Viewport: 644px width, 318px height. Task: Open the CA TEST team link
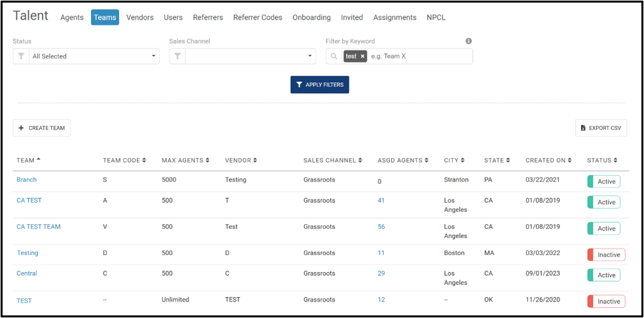pos(29,201)
